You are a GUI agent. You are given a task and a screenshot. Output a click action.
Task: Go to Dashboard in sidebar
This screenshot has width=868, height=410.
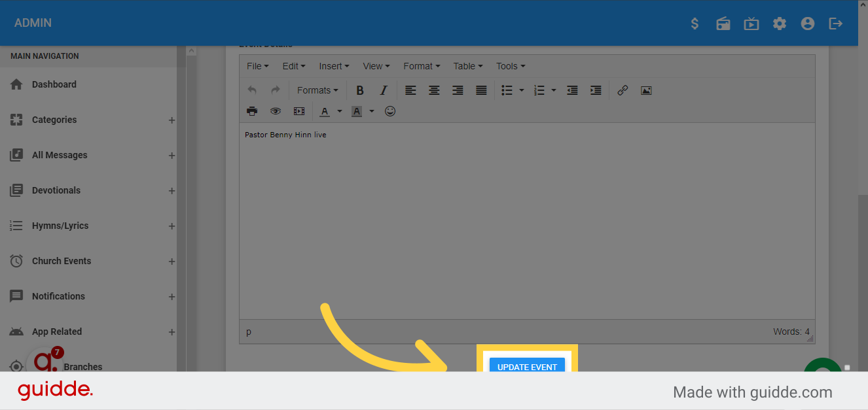point(54,84)
